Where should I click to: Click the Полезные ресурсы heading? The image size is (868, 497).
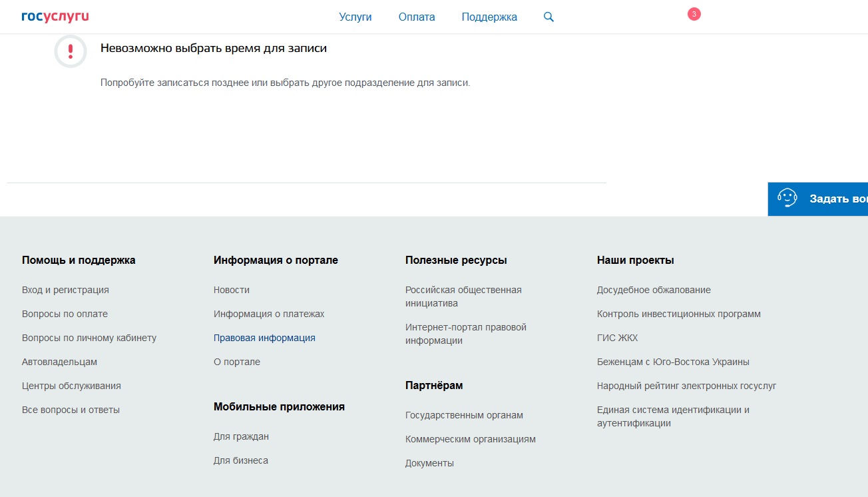[456, 260]
